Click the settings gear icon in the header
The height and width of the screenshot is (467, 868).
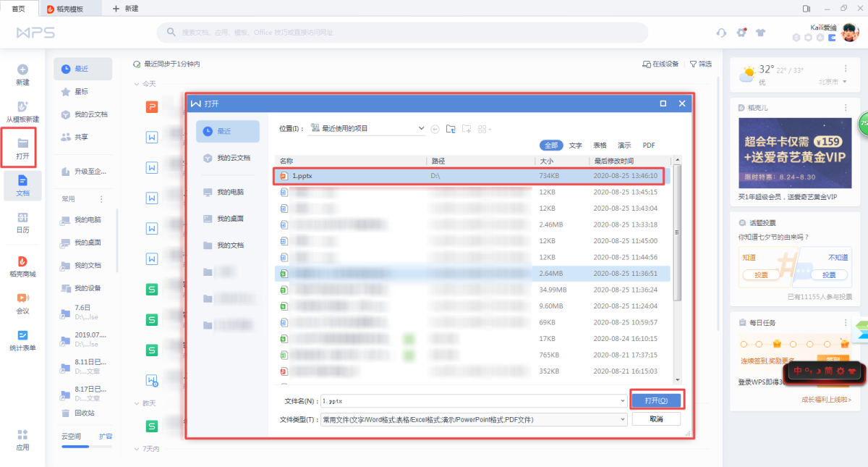click(741, 33)
